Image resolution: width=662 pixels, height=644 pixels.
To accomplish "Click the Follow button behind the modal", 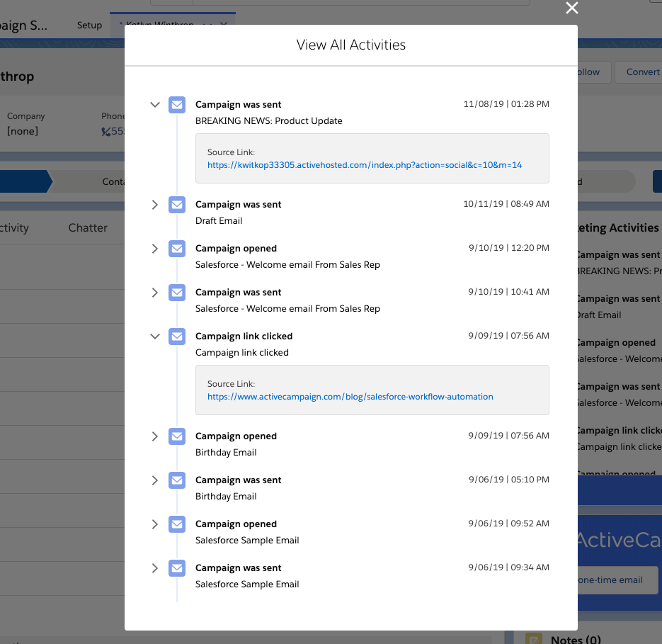I will (x=594, y=72).
